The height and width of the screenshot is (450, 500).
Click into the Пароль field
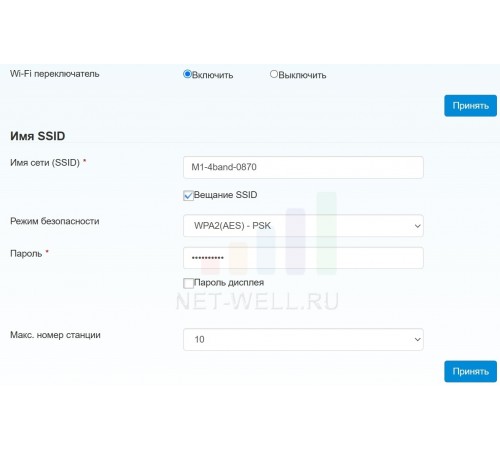(x=303, y=258)
